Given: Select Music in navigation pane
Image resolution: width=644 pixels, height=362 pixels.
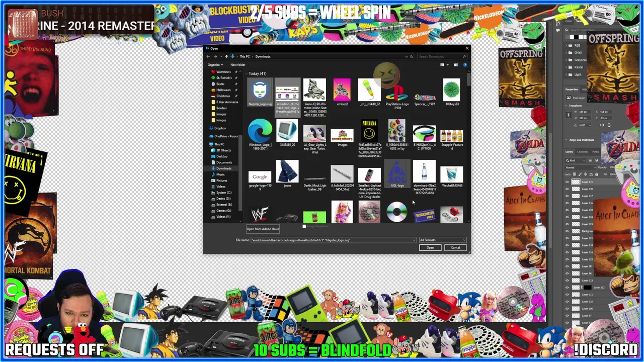Looking at the screenshot, I should click(220, 174).
